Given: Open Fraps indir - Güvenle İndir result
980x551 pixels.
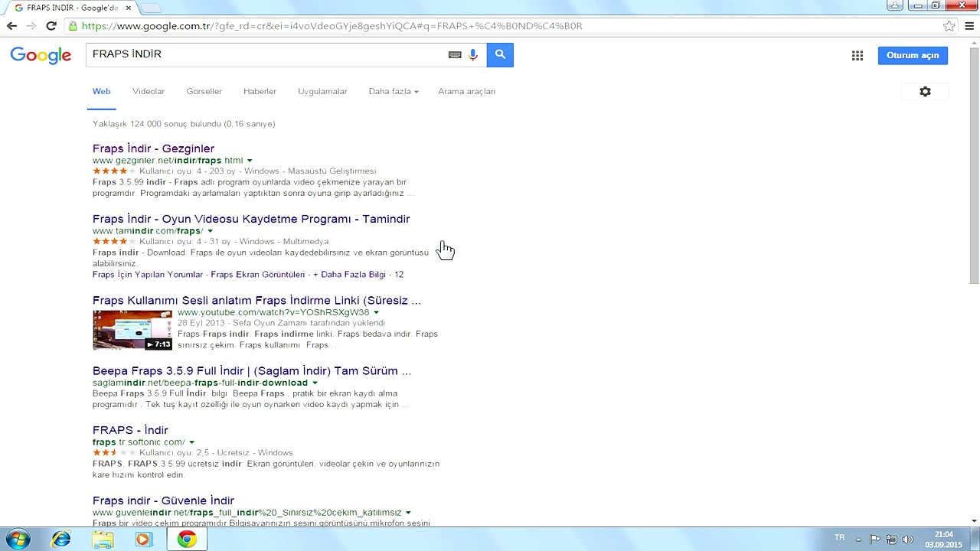Looking at the screenshot, I should (163, 500).
